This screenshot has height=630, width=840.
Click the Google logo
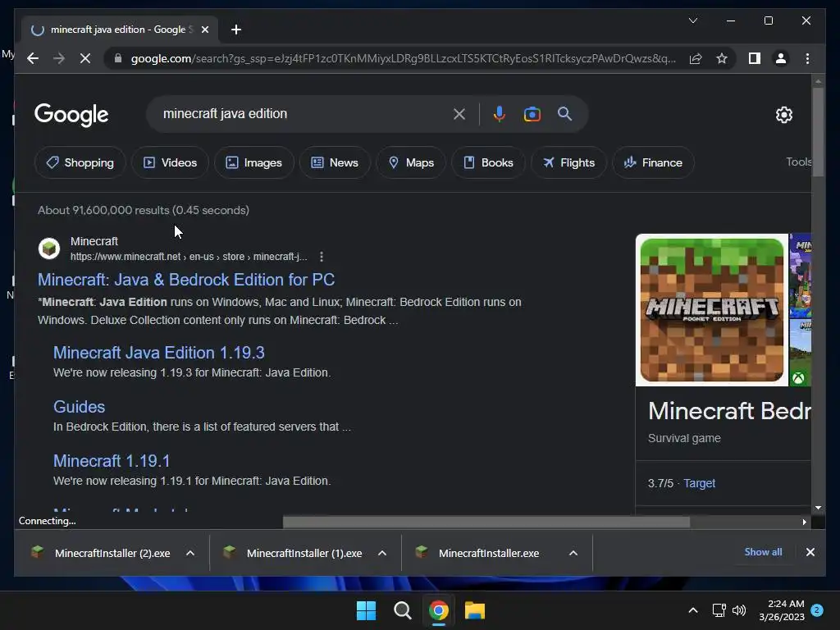coord(71,115)
